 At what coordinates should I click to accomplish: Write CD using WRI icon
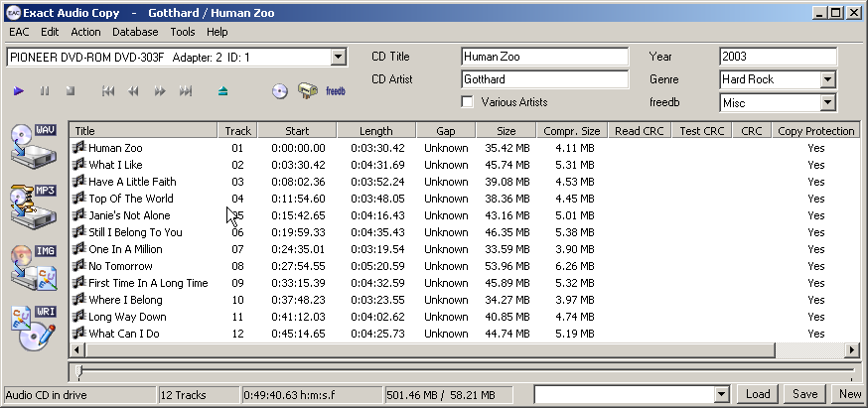[34, 329]
